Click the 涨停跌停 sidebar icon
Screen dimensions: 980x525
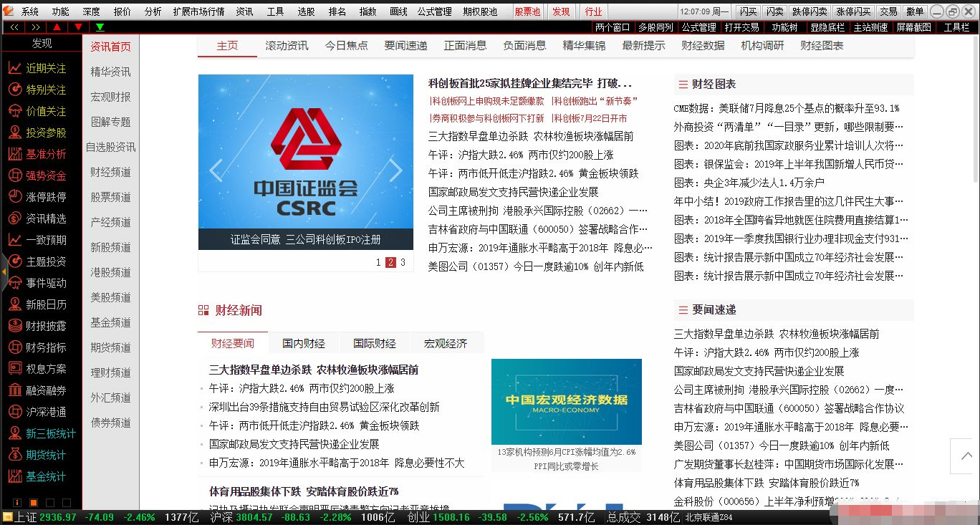(x=14, y=197)
